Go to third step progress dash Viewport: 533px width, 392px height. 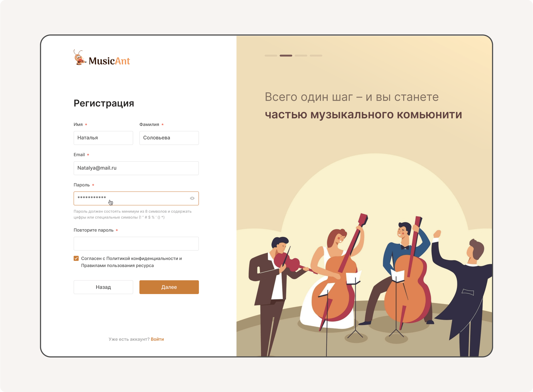[301, 55]
